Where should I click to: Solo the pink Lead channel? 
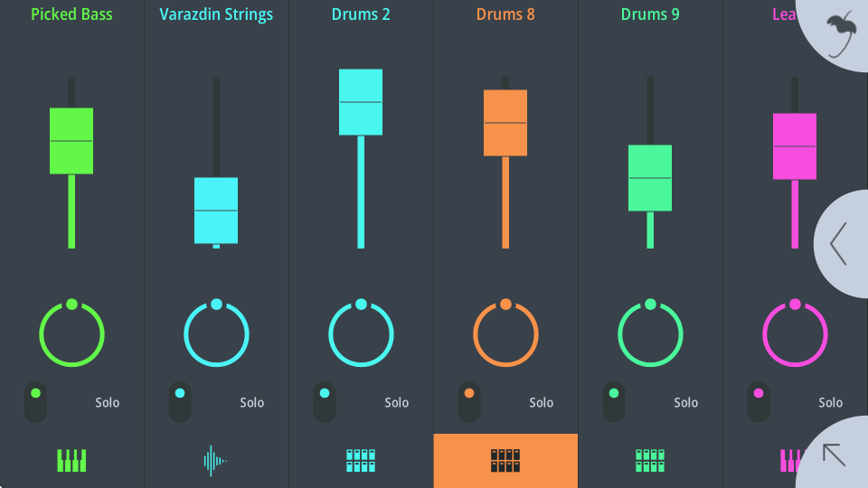830,402
